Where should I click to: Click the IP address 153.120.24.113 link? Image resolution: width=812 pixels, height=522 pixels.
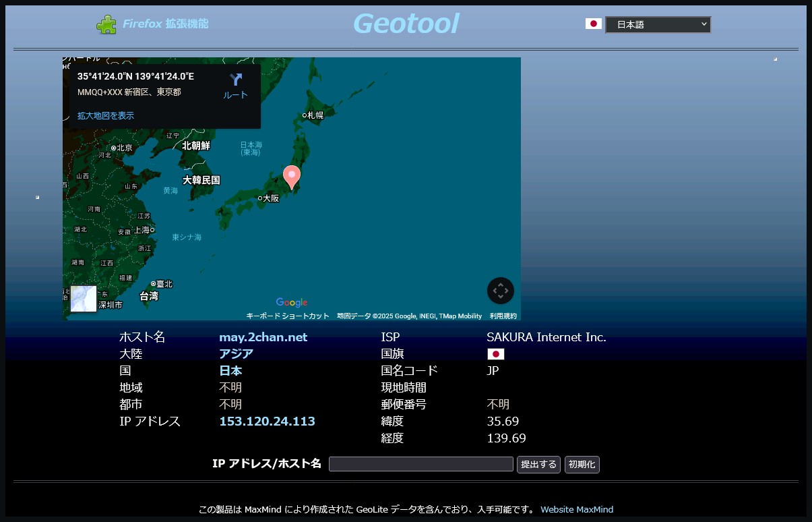click(x=267, y=422)
